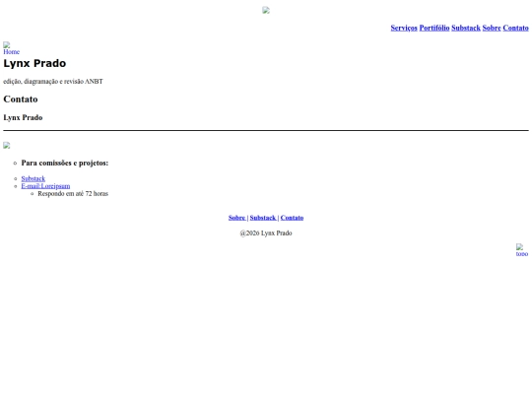Click the broken logo image at top center
The width and height of the screenshot is (532, 399).
266,10
